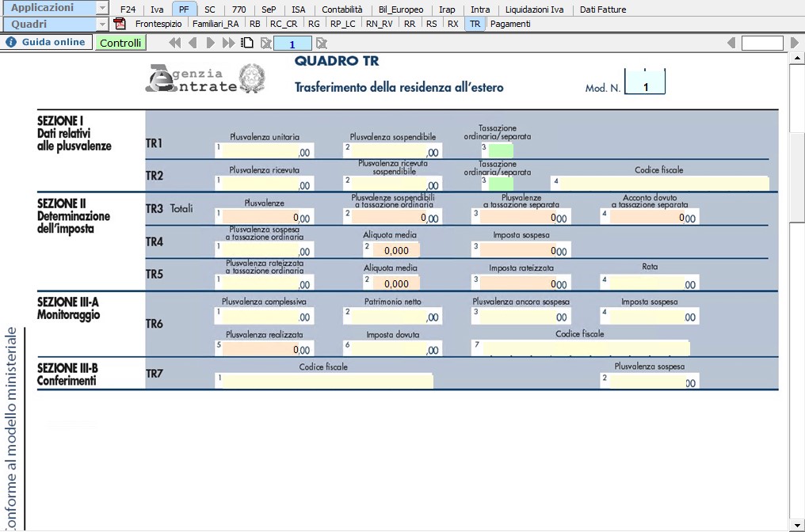Switch to the Liquidazioni Iva tab
The height and width of the screenshot is (532, 805).
tap(535, 9)
